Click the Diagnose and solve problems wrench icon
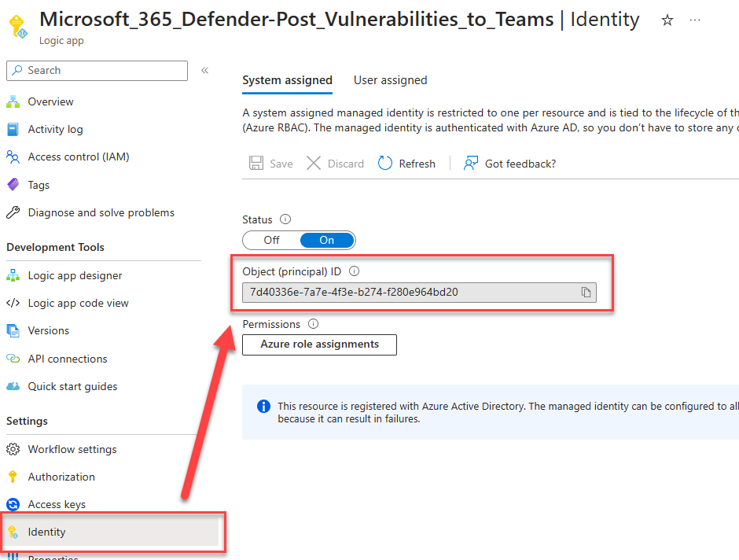Viewport: 739px width, 560px height. (x=15, y=212)
